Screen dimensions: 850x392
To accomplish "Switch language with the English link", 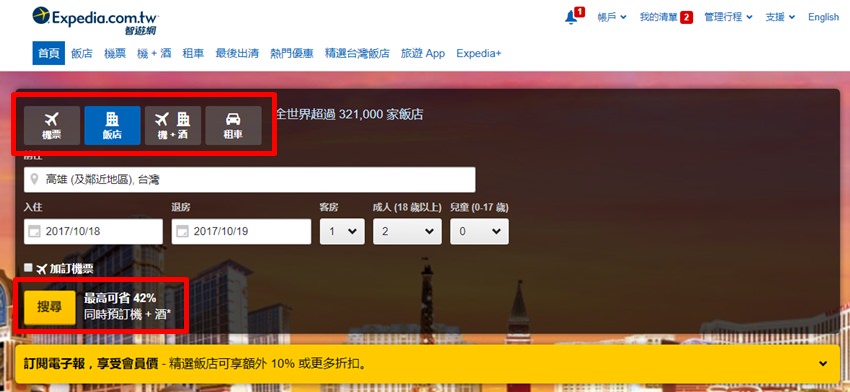I will coord(823,17).
